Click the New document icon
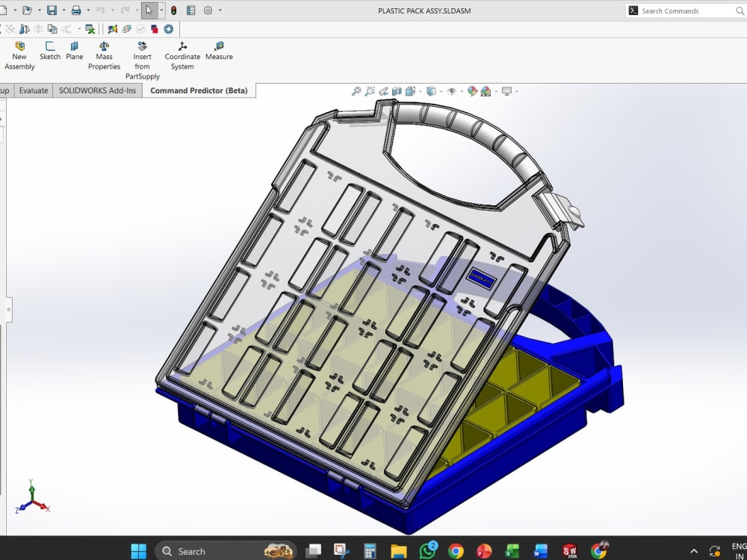This screenshot has width=747, height=560. tap(2, 10)
